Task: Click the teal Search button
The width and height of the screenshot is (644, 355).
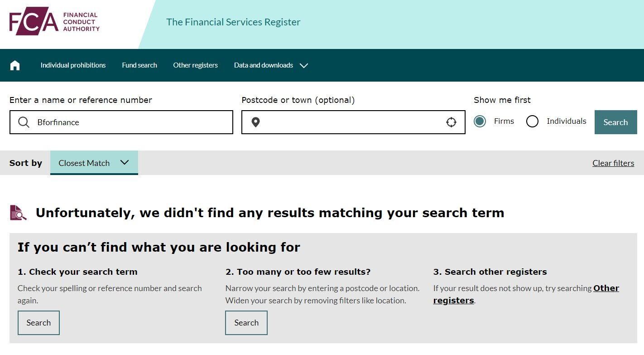Action: click(x=615, y=122)
